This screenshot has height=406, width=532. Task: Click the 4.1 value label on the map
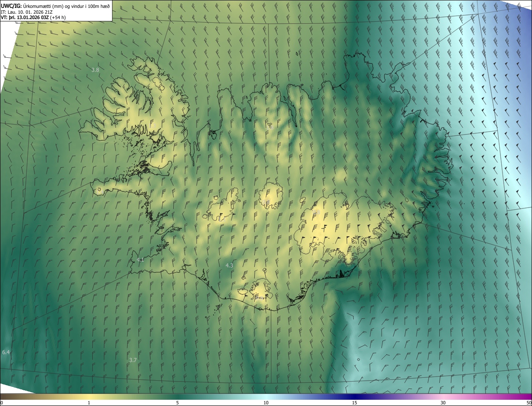(x=140, y=259)
